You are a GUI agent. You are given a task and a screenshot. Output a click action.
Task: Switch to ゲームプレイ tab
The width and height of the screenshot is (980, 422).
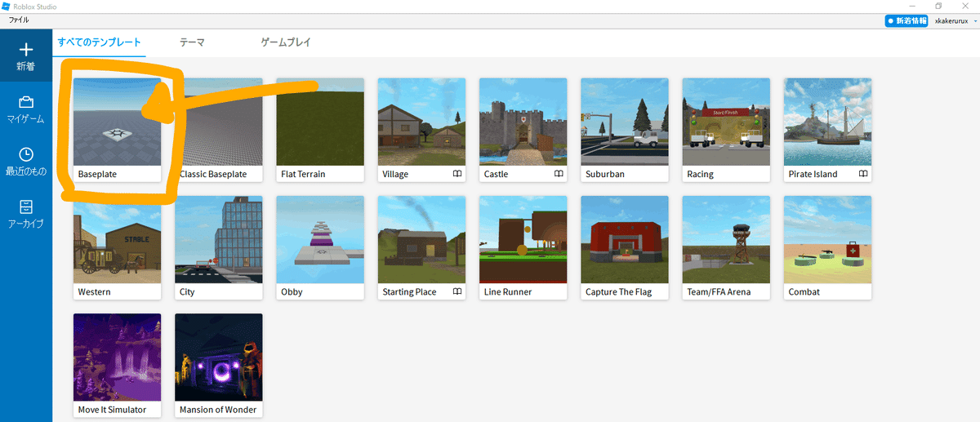(x=286, y=42)
